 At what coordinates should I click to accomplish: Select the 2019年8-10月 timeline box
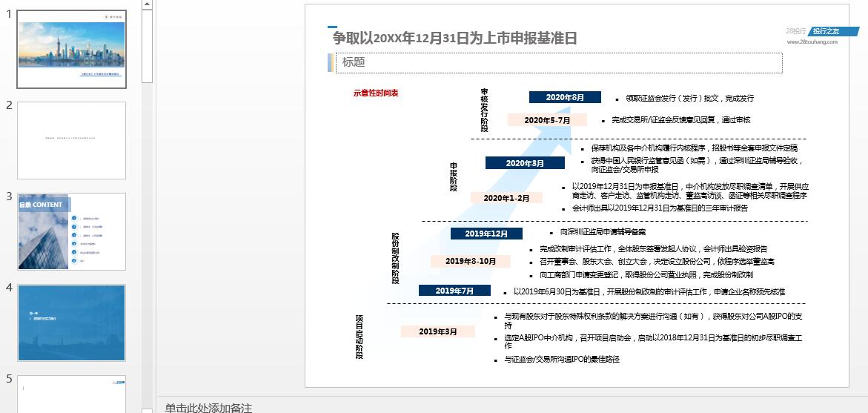point(471,261)
